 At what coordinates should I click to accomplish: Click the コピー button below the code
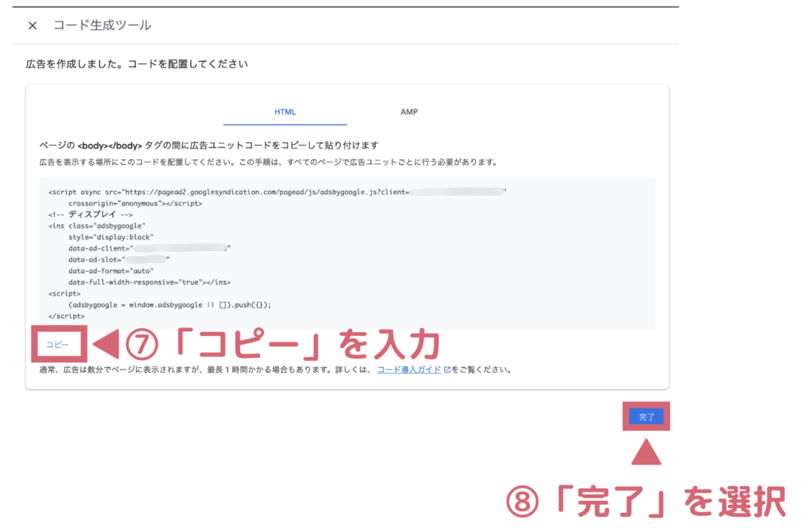tap(57, 345)
